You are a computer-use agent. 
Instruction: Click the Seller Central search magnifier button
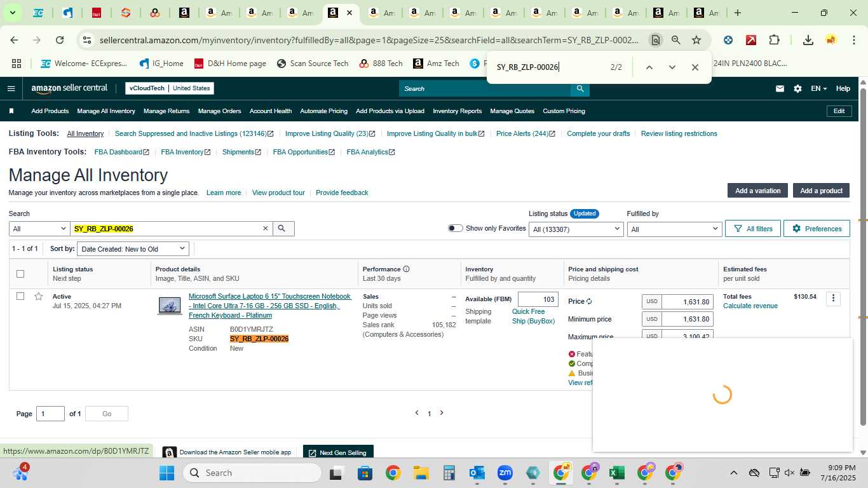click(580, 88)
